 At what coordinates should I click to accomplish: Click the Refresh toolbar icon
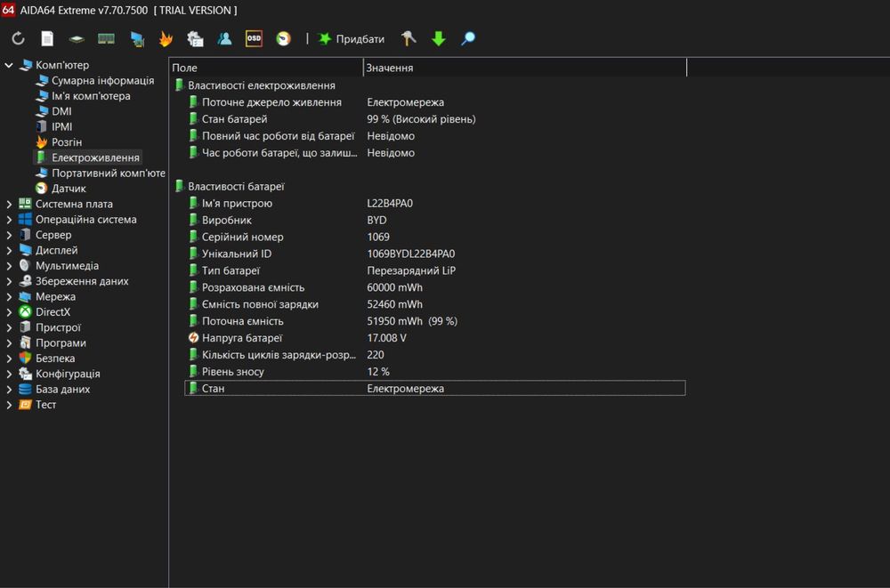pyautogui.click(x=18, y=38)
